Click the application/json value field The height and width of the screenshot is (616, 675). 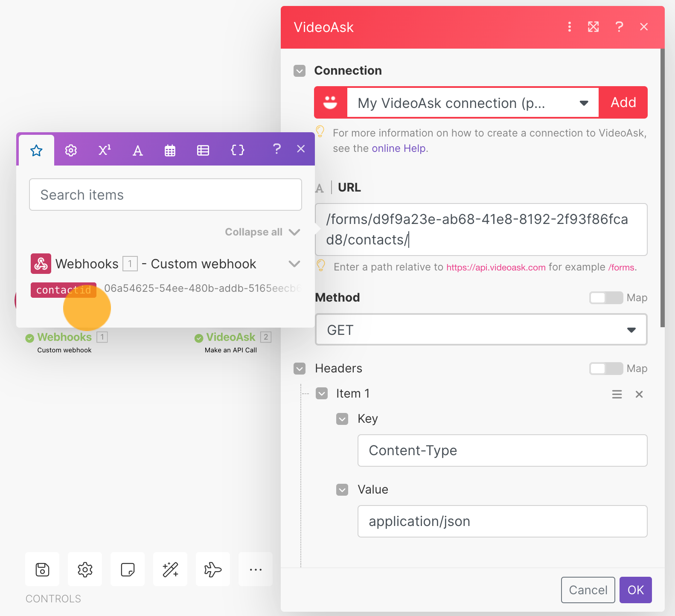(x=503, y=521)
